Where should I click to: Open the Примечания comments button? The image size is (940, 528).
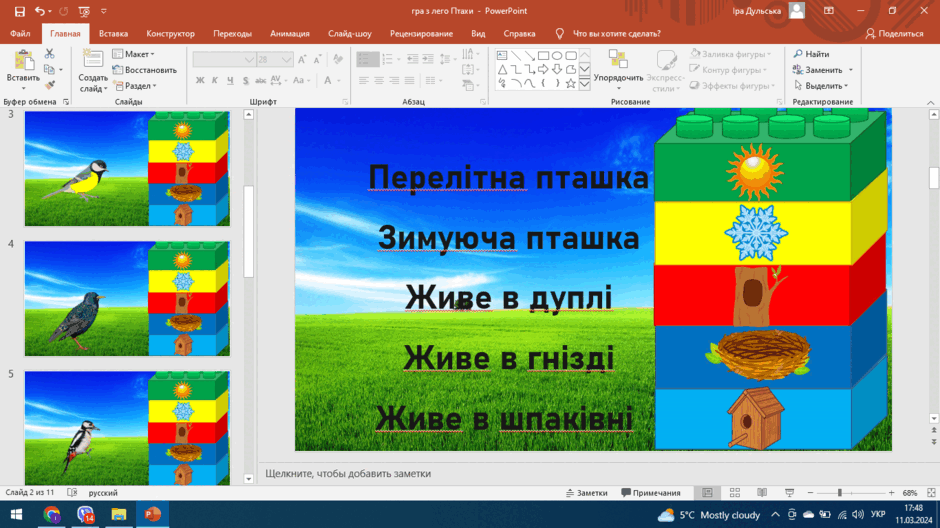pyautogui.click(x=650, y=493)
